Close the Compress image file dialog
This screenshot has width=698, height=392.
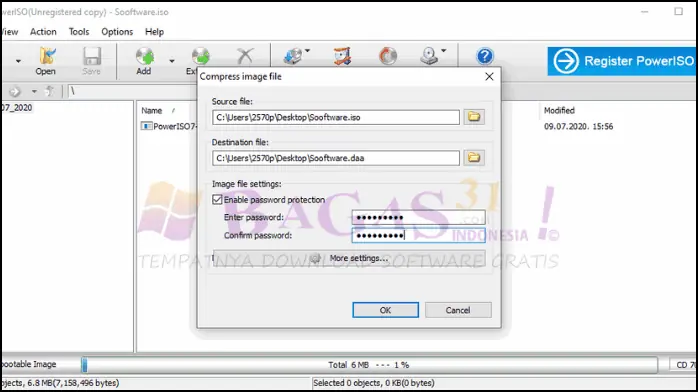[x=489, y=77]
